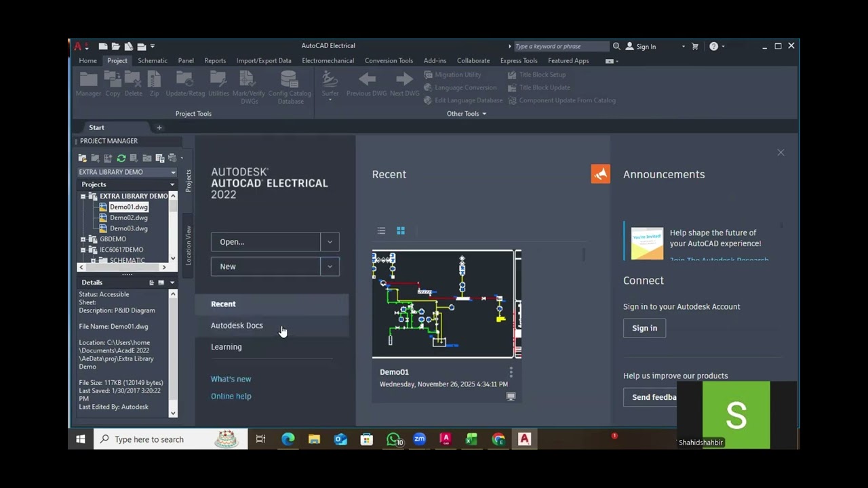Switch Recent files to list view

point(381,231)
